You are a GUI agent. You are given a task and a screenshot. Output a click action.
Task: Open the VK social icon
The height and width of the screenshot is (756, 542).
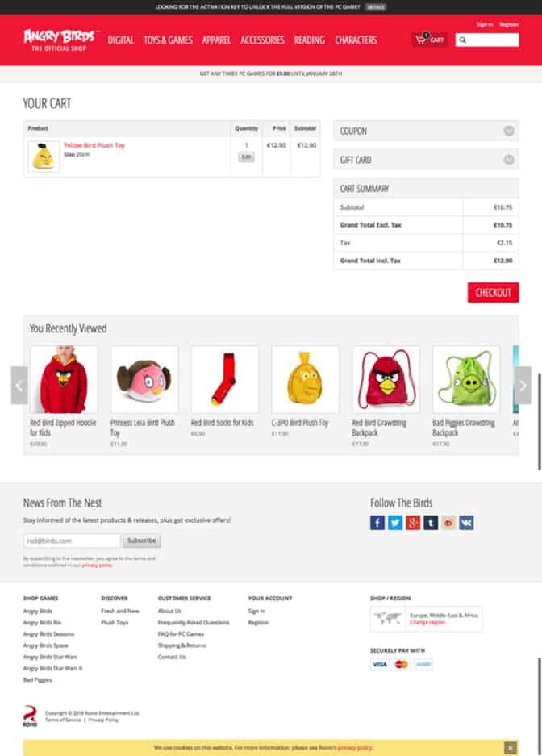click(x=466, y=523)
